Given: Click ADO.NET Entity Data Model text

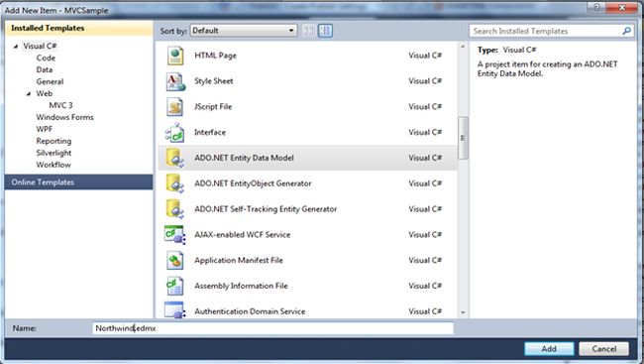Looking at the screenshot, I should pos(244,158).
